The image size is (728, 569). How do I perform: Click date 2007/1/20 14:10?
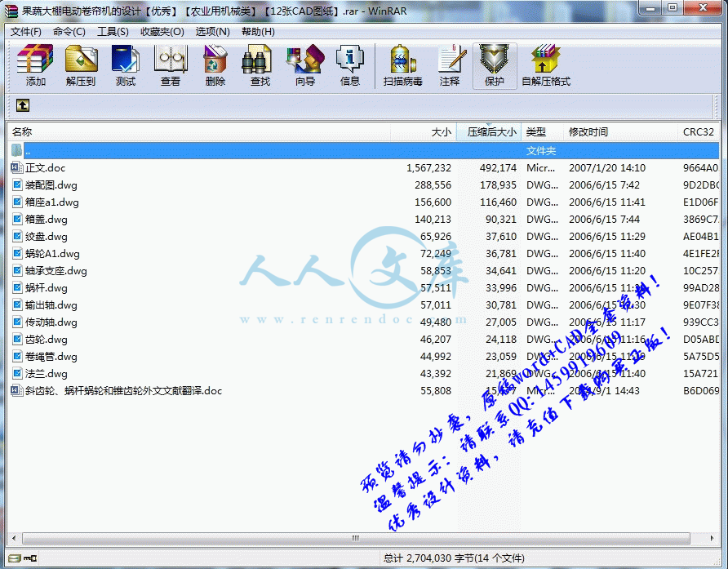607,167
